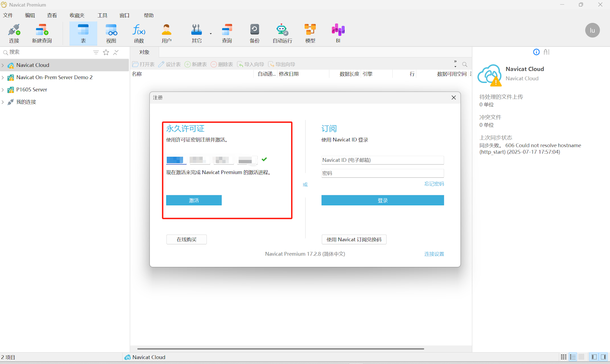Image resolution: width=610 pixels, height=364 pixels.
Task: Switch to list view icon in status bar
Action: tap(573, 357)
